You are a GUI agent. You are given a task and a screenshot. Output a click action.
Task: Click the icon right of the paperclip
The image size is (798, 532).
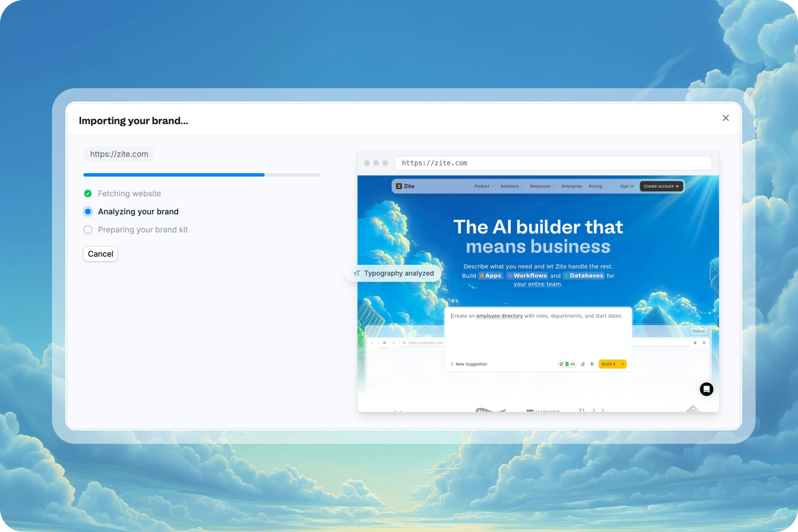[592, 364]
